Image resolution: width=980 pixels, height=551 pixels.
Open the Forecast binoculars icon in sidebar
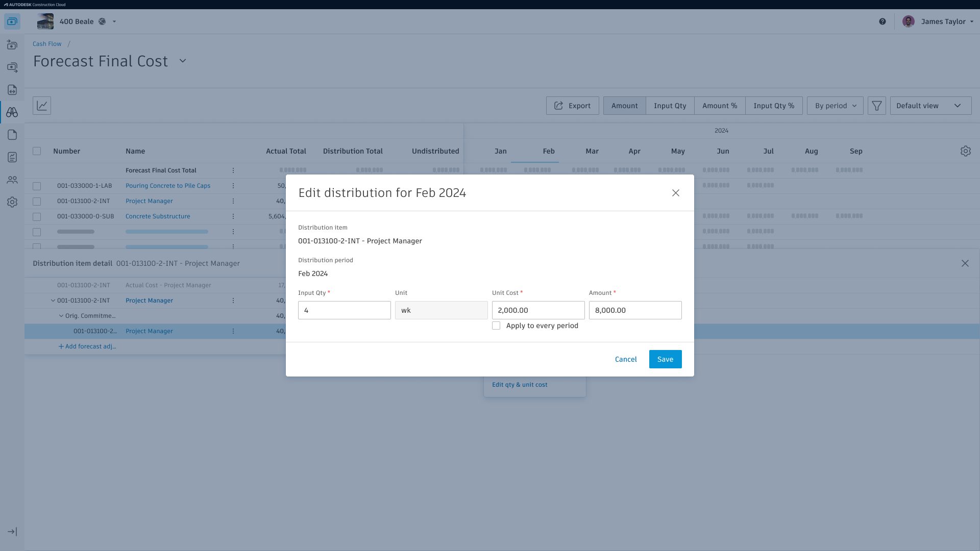12,112
